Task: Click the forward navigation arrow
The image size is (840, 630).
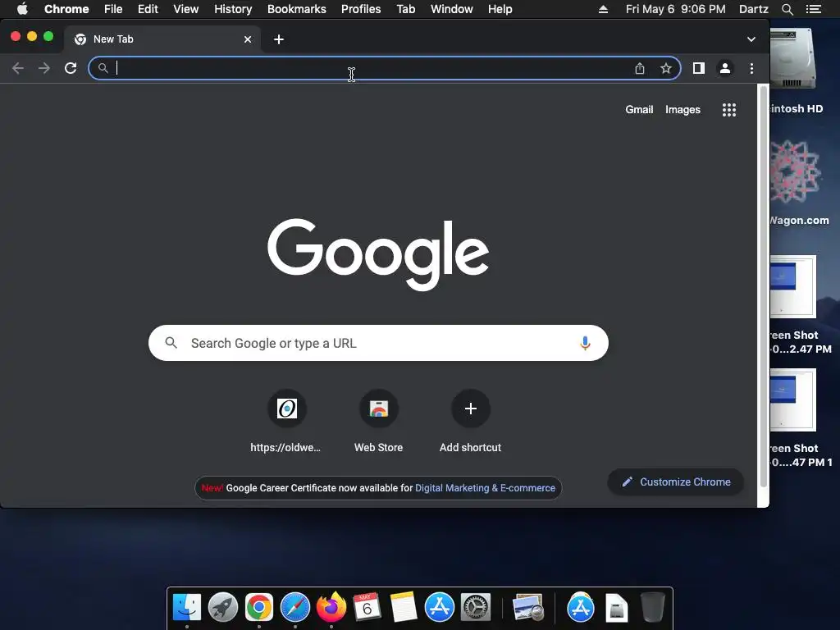Action: pos(44,68)
